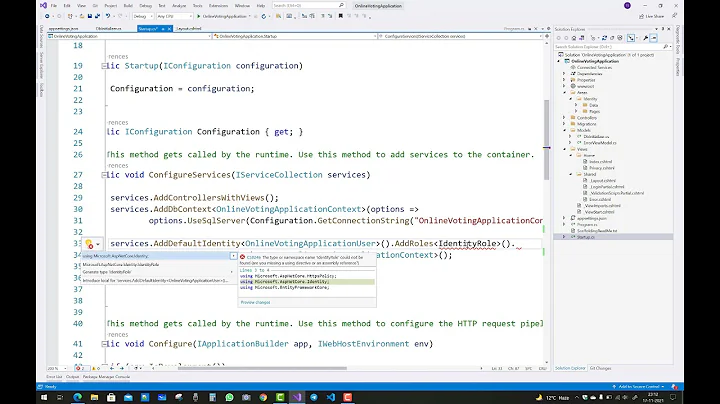The height and width of the screenshot is (404, 720).
Task: Click Add to Source Control in status bar
Action: tap(639, 387)
